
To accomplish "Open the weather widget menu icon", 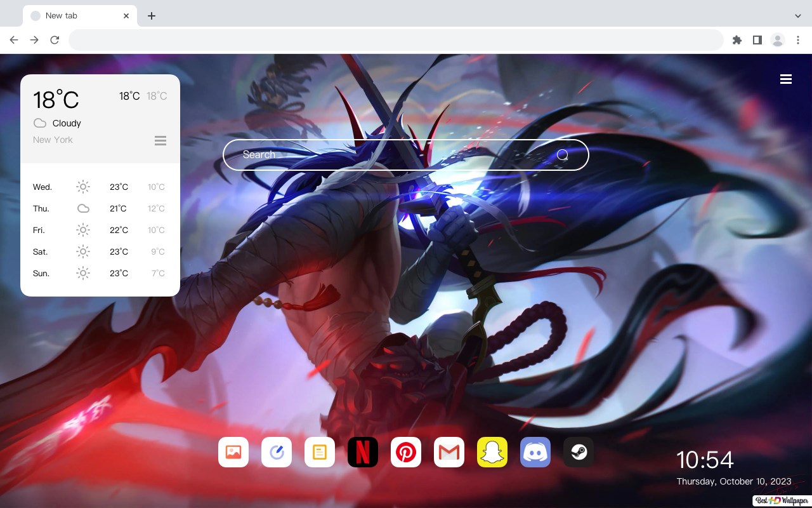I will (x=160, y=140).
